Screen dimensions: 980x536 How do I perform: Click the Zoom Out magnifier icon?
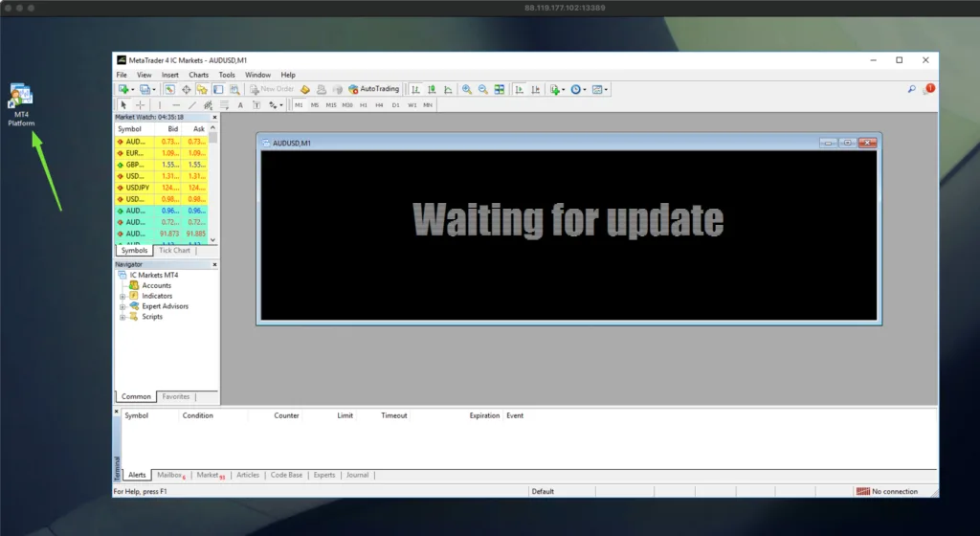[483, 89]
